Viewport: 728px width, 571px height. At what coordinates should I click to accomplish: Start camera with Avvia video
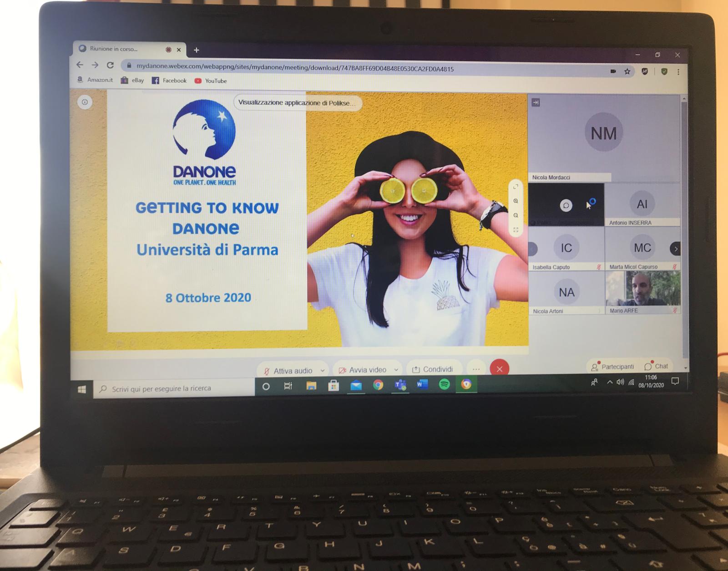(x=362, y=370)
